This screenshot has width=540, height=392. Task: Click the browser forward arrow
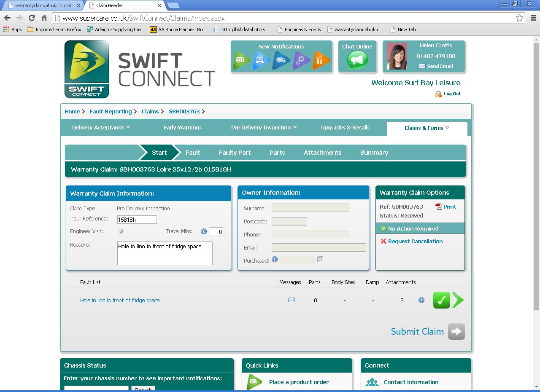point(19,18)
